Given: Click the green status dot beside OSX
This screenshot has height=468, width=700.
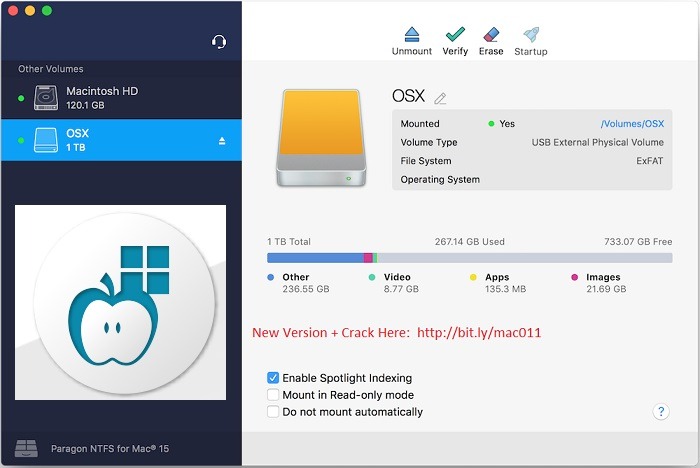Looking at the screenshot, I should click(21, 141).
